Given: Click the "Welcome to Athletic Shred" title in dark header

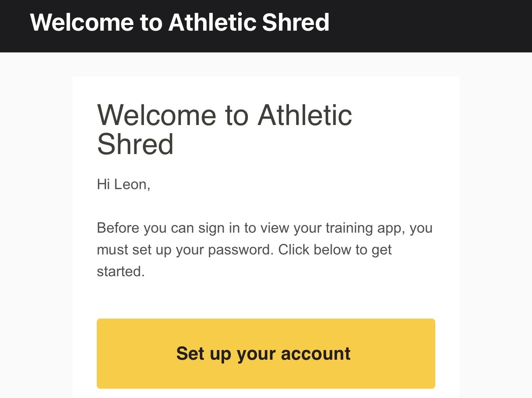Looking at the screenshot, I should (179, 22).
